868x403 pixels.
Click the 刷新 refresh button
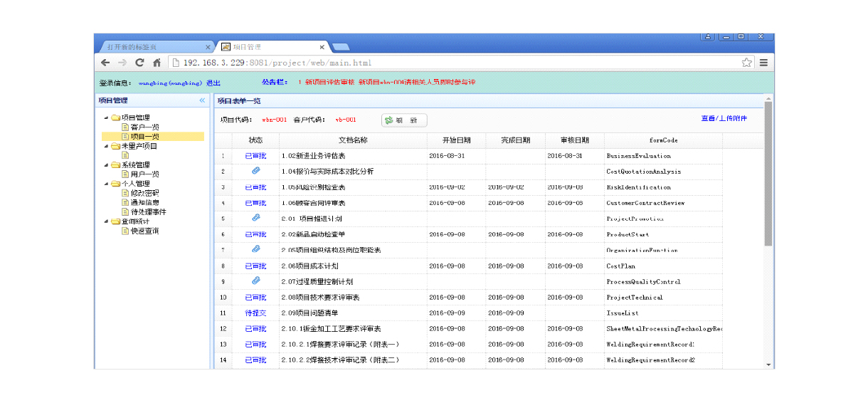(x=404, y=120)
